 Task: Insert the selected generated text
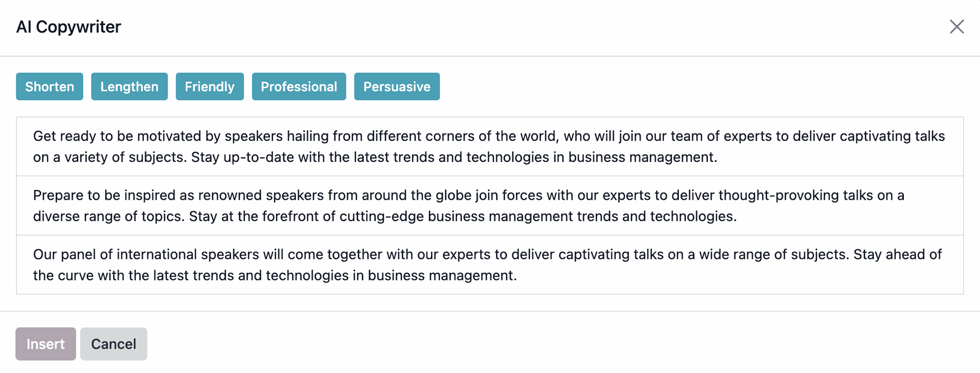(x=45, y=344)
